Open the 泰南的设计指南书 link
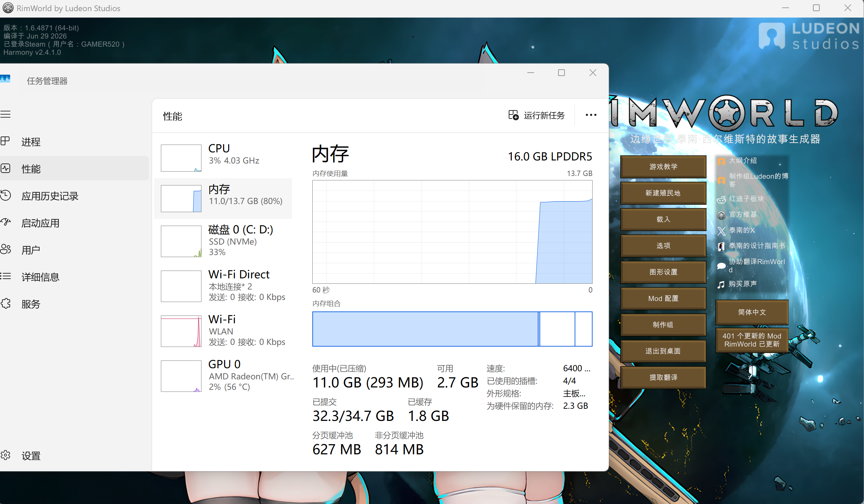 pos(757,246)
